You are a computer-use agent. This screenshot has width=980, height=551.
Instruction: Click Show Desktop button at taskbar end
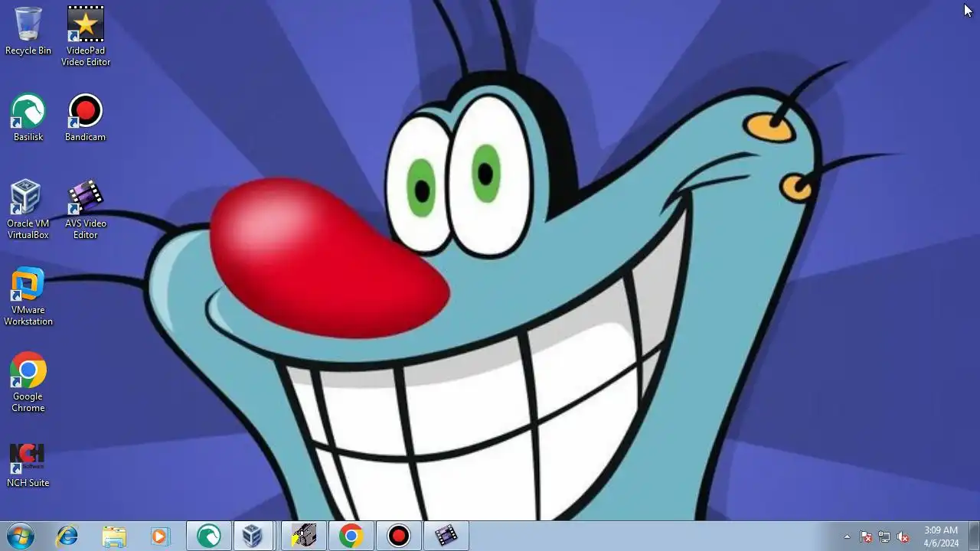click(975, 536)
